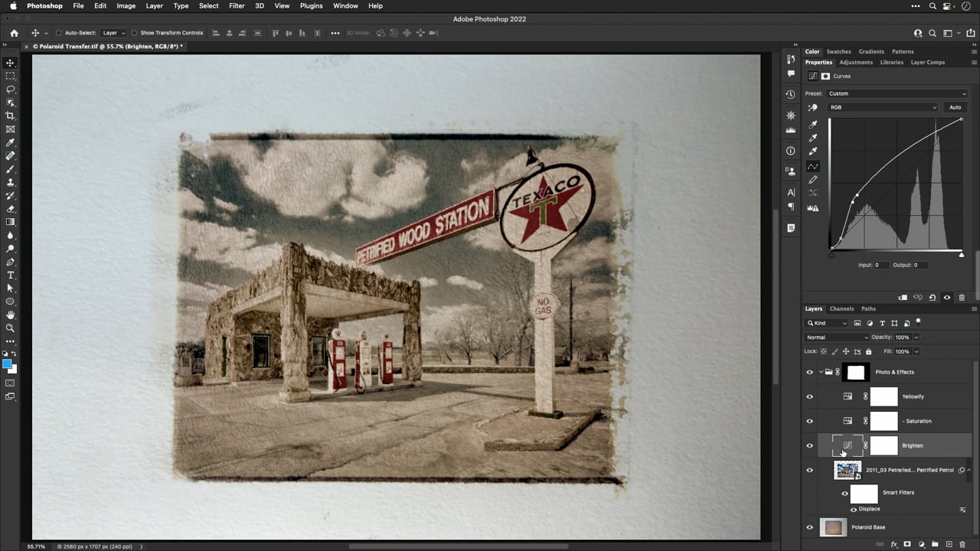The width and height of the screenshot is (980, 551).
Task: Select the Lasso tool
Action: 10,90
